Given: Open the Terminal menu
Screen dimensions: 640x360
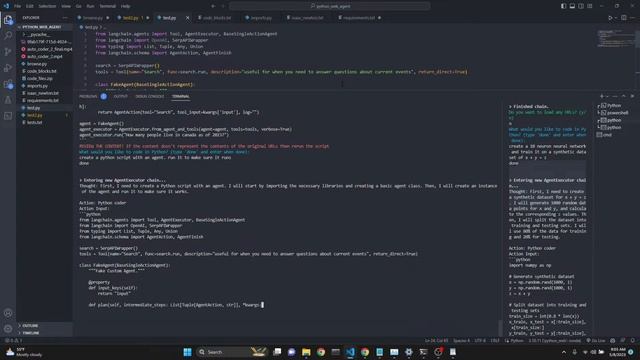Looking at the screenshot, I should [x=107, y=6].
